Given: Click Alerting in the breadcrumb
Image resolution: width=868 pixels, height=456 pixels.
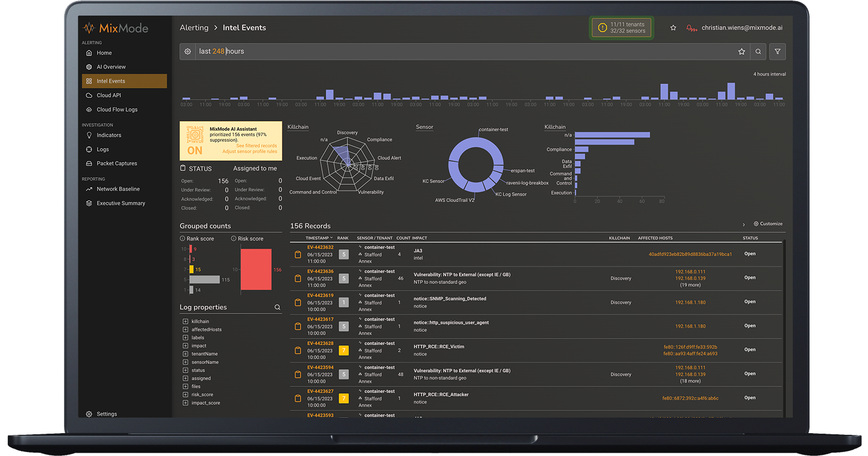Looking at the screenshot, I should tap(194, 27).
